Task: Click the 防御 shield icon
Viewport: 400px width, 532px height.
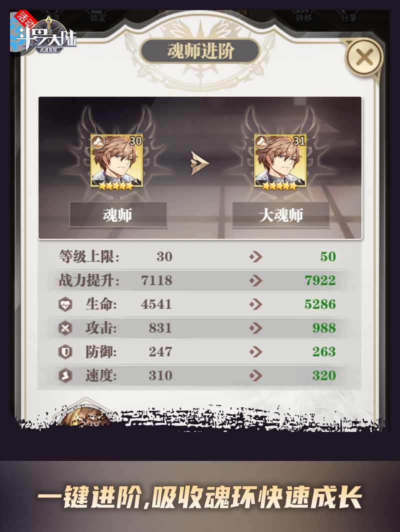Action: (x=65, y=352)
